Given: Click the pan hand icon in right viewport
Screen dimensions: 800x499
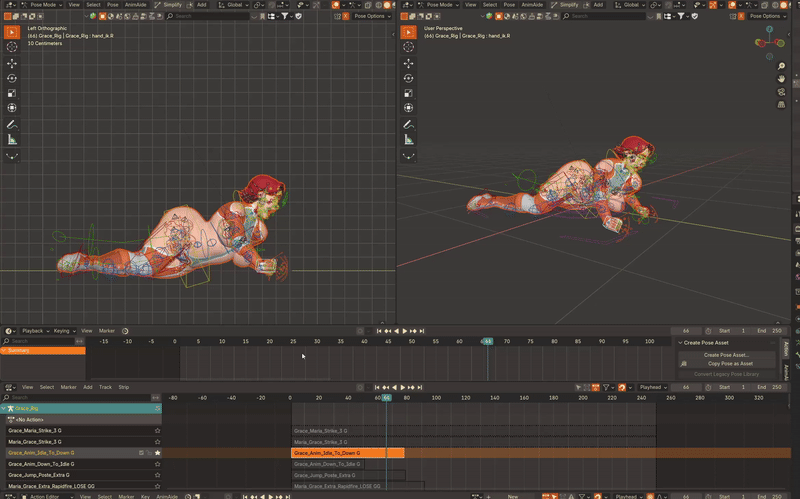Looking at the screenshot, I should click(781, 79).
